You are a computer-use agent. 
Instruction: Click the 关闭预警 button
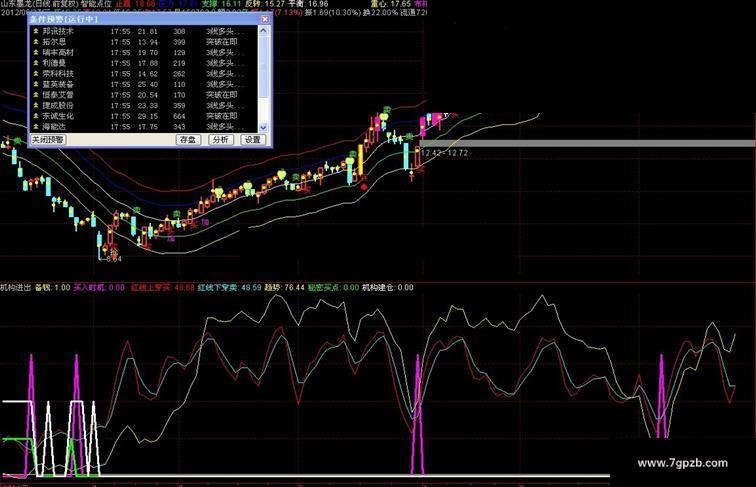[x=48, y=140]
